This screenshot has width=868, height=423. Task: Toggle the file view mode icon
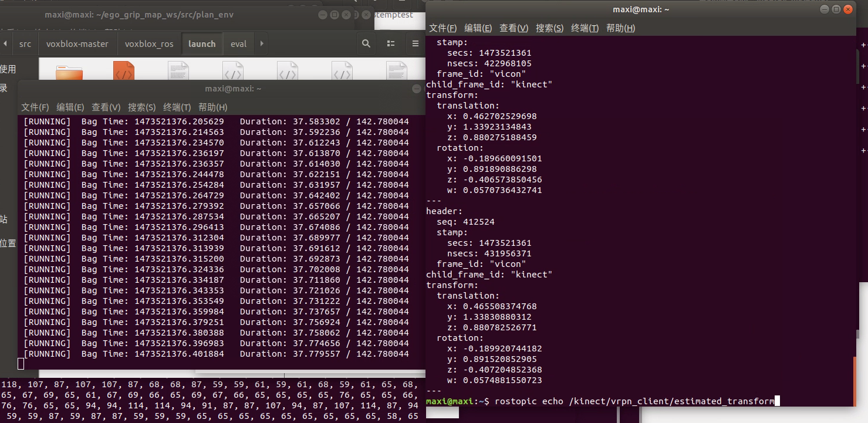tap(390, 43)
